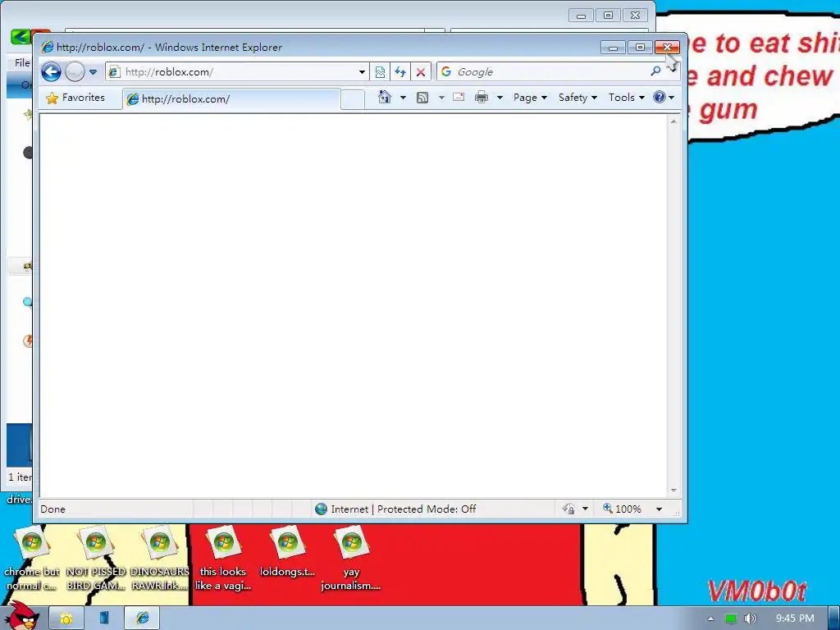840x630 pixels.
Task: Minimize the Internet Explorer window
Action: tap(614, 48)
